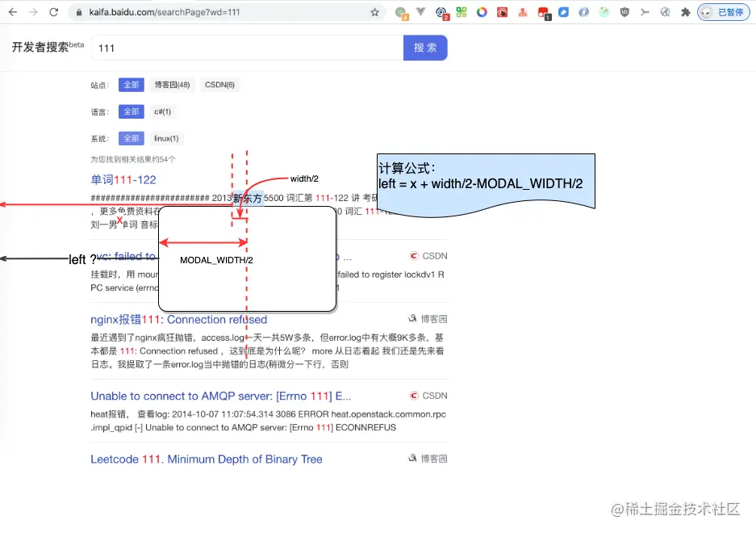
Task: Open the red extension with badge 1
Action: pos(544,13)
